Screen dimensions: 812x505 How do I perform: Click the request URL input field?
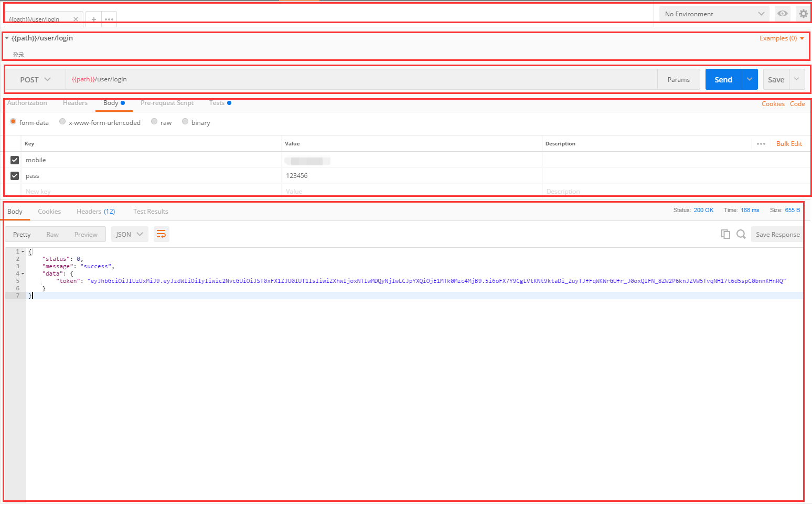pyautogui.click(x=361, y=80)
